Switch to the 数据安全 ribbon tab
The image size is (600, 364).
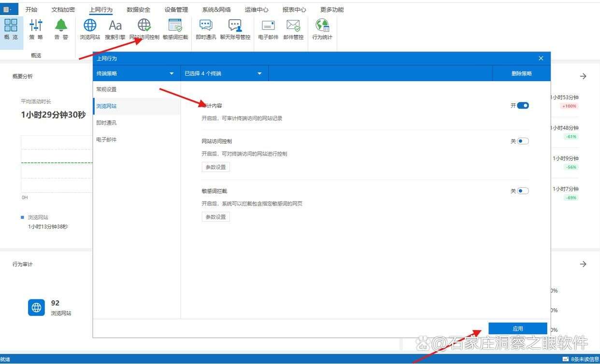(x=138, y=10)
